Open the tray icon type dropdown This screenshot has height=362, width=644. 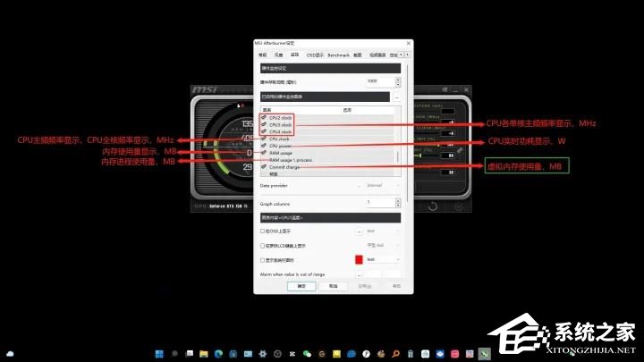pos(383,260)
